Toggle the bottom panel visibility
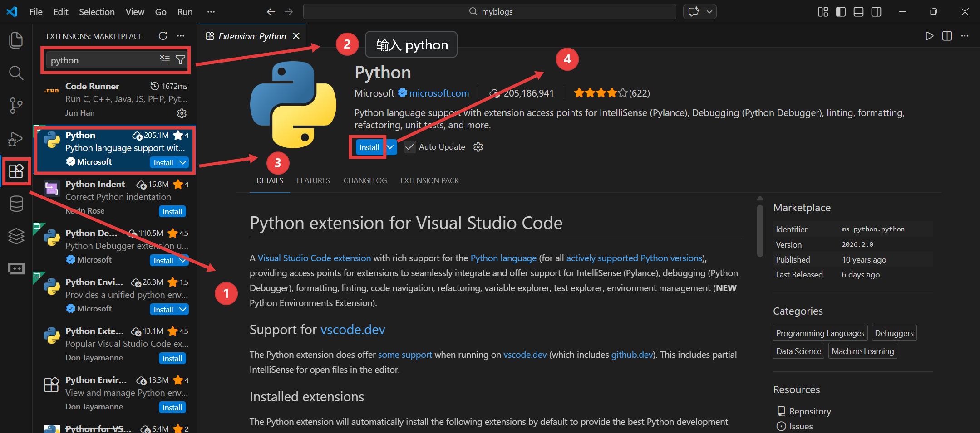The width and height of the screenshot is (980, 433). click(858, 12)
